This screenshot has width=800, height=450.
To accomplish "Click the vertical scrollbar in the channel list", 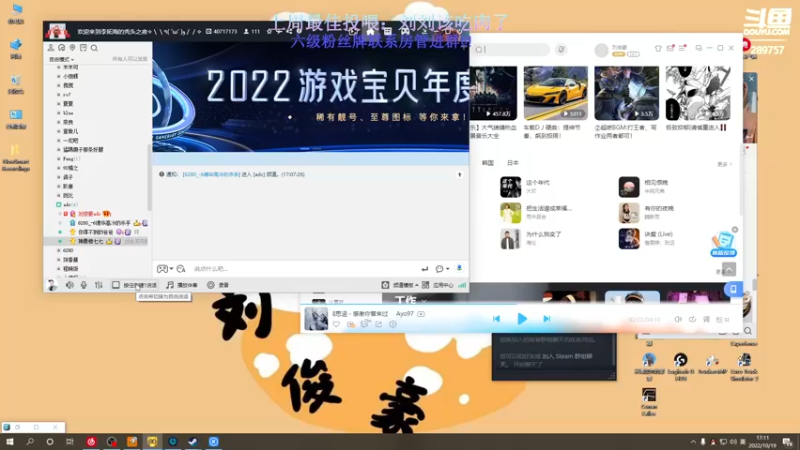I will click(149, 176).
